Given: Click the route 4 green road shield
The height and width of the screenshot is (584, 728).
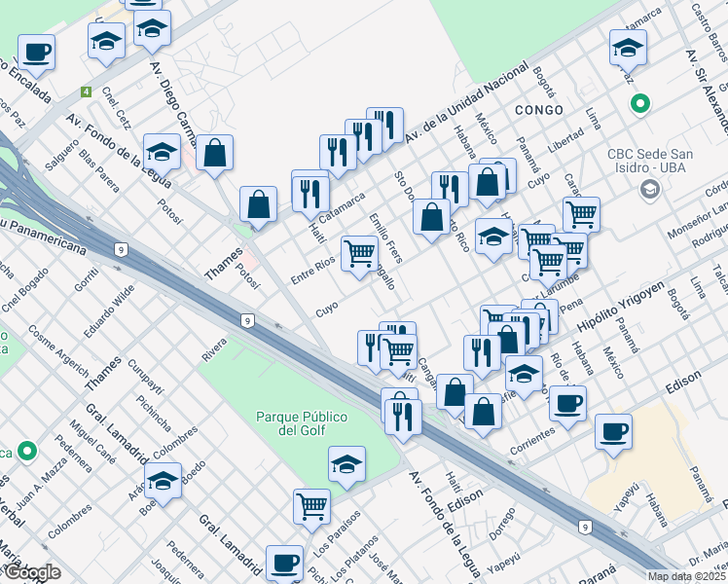Looking at the screenshot, I should (86, 91).
